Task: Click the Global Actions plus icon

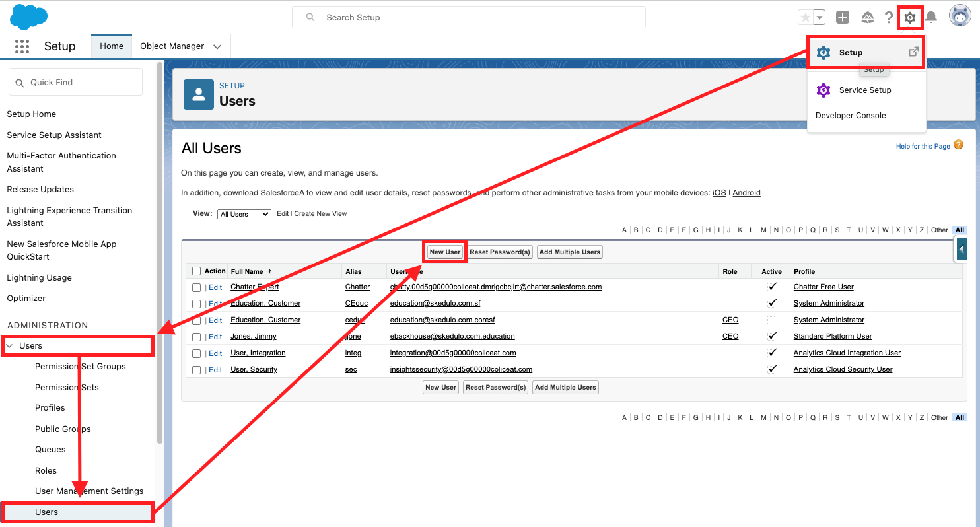Action: (x=842, y=18)
